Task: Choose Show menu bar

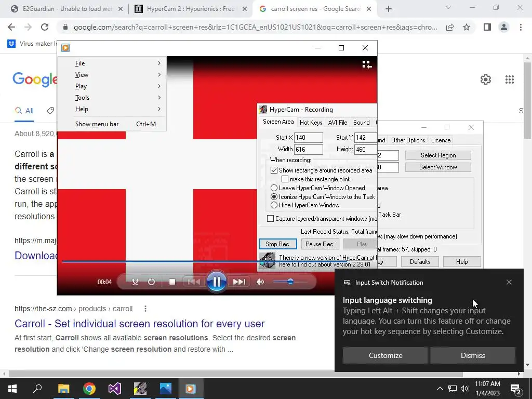Action: 112,124
